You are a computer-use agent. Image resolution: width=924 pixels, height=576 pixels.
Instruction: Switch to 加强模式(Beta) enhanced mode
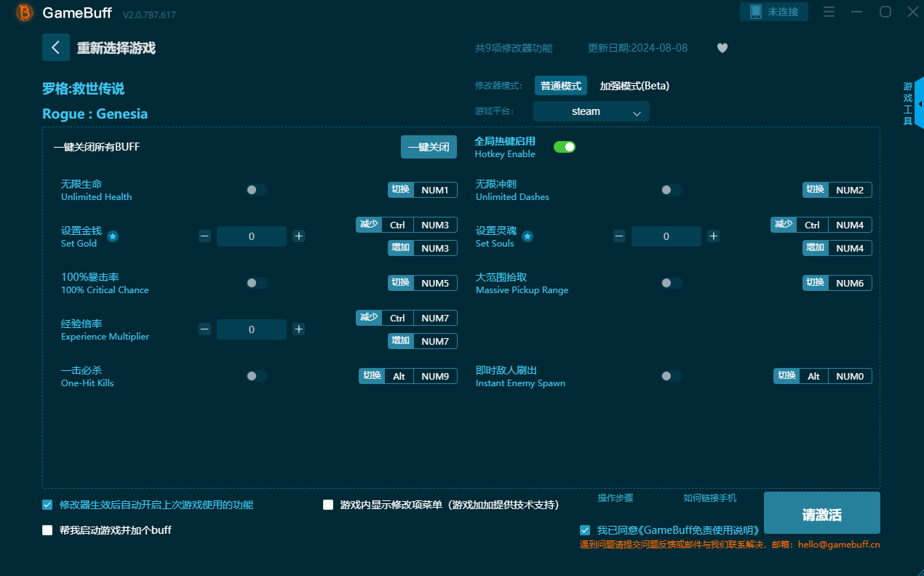(x=634, y=86)
